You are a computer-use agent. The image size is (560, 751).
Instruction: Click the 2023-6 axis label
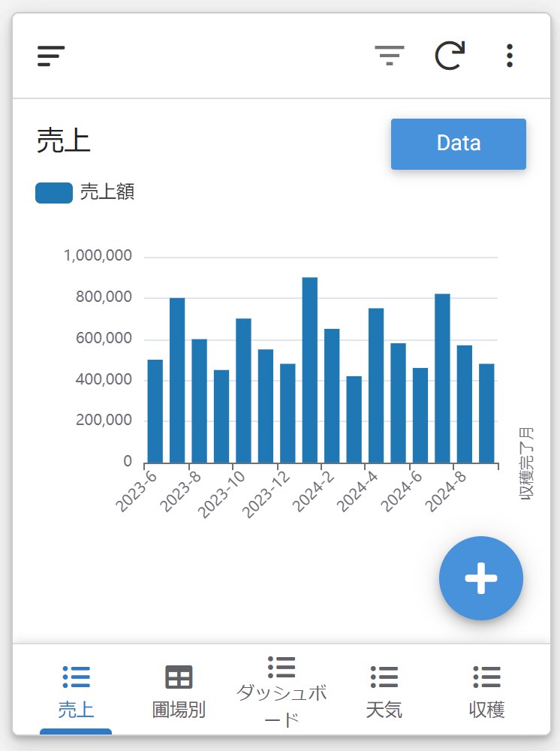coord(136,491)
